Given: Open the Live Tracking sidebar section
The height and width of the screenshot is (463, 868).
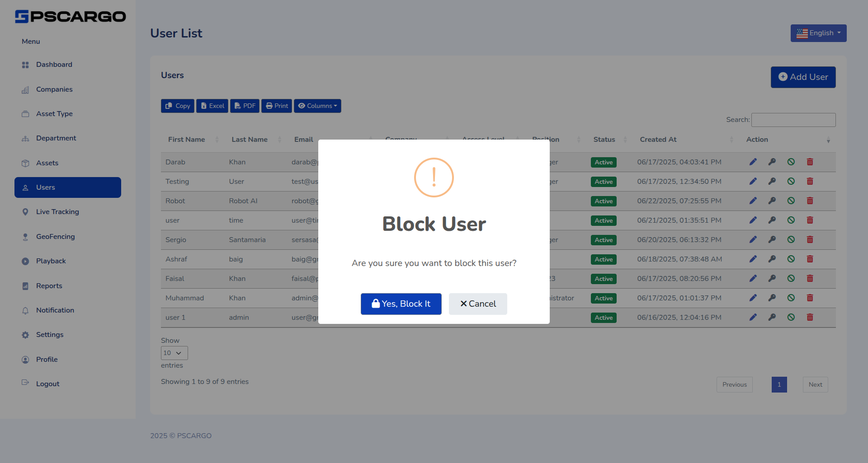Looking at the screenshot, I should (x=57, y=211).
